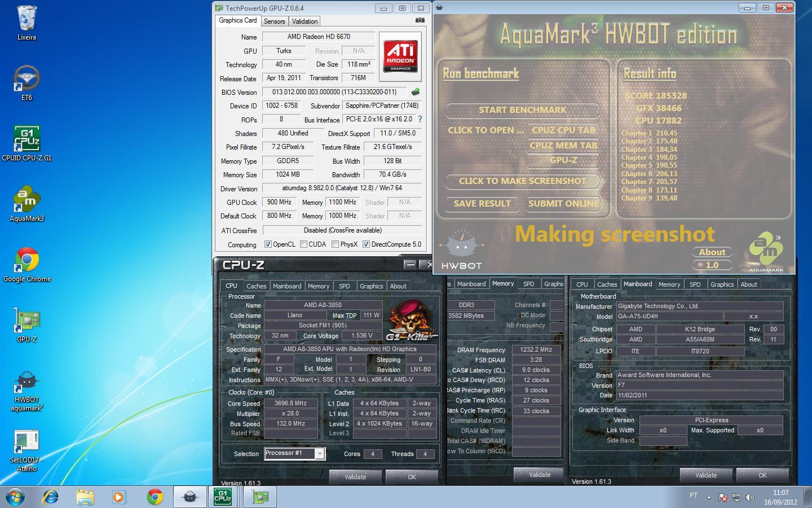Viewport: 812px width, 508px height.
Task: Click the volume speaker tray icon
Action: pos(749,497)
